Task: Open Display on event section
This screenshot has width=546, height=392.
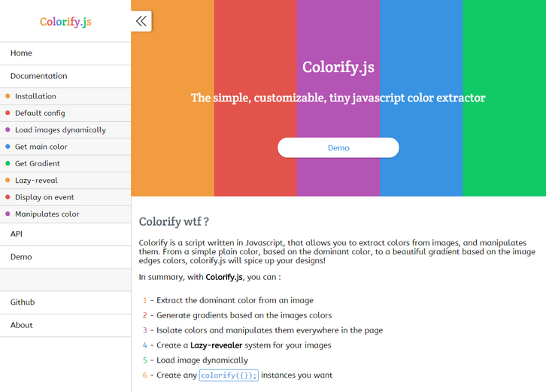Action: 44,197
